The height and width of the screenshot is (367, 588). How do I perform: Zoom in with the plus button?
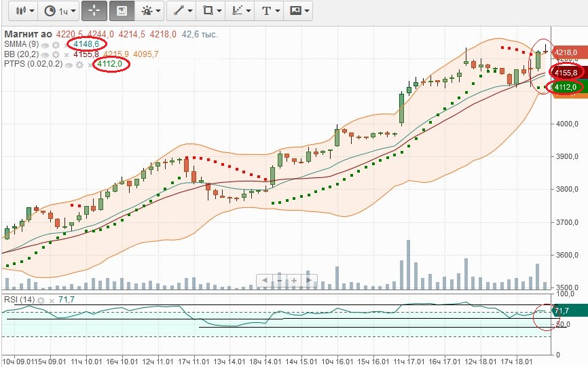294,280
